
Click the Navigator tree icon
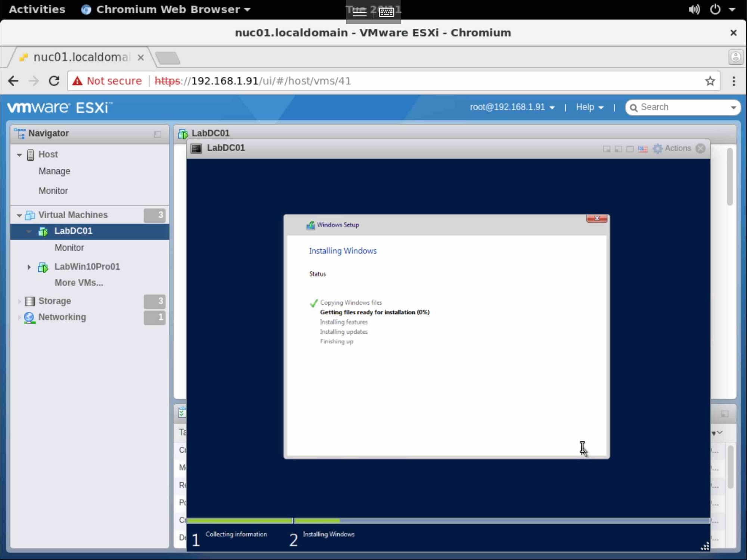pos(19,133)
